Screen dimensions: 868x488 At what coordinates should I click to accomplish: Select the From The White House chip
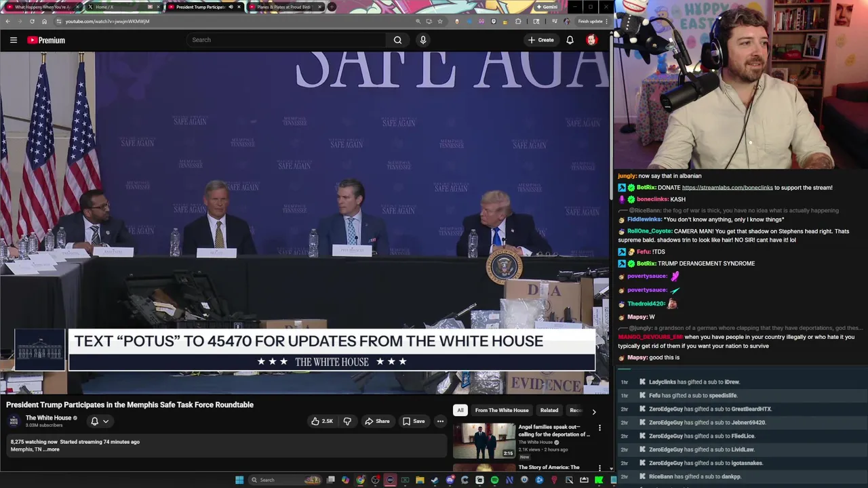tap(502, 410)
